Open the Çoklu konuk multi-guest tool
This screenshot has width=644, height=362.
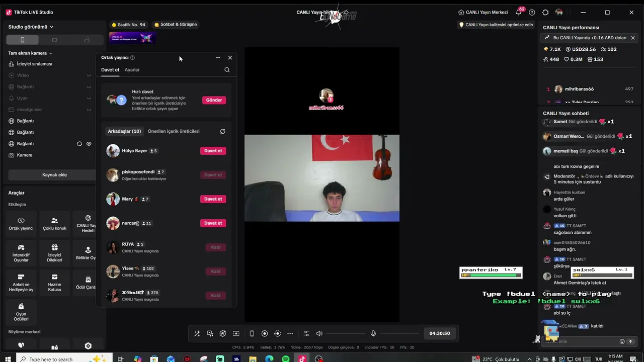[54, 224]
